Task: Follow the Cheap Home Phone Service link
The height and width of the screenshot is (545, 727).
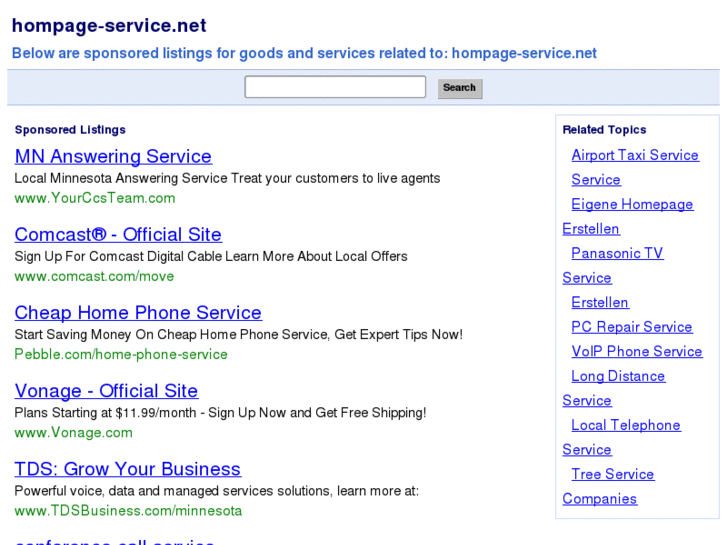Action: coord(138,313)
